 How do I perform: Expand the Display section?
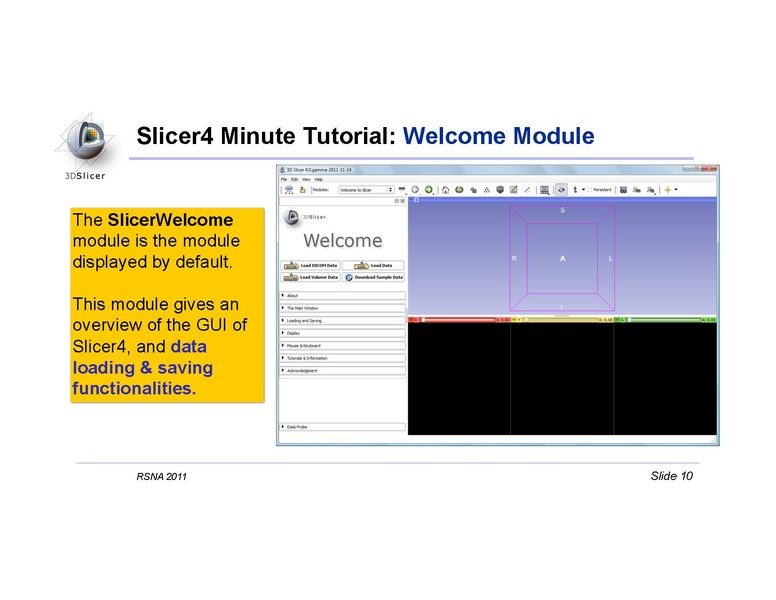pos(342,333)
